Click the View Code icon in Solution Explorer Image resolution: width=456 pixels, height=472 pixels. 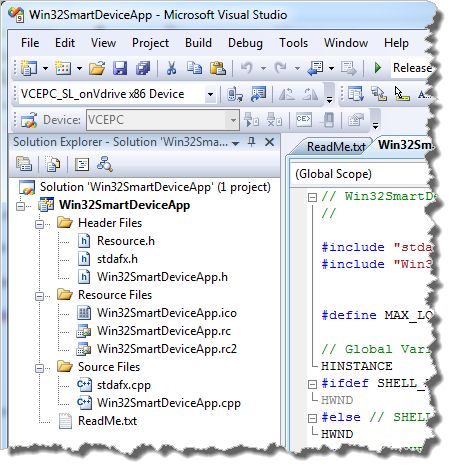point(82,164)
